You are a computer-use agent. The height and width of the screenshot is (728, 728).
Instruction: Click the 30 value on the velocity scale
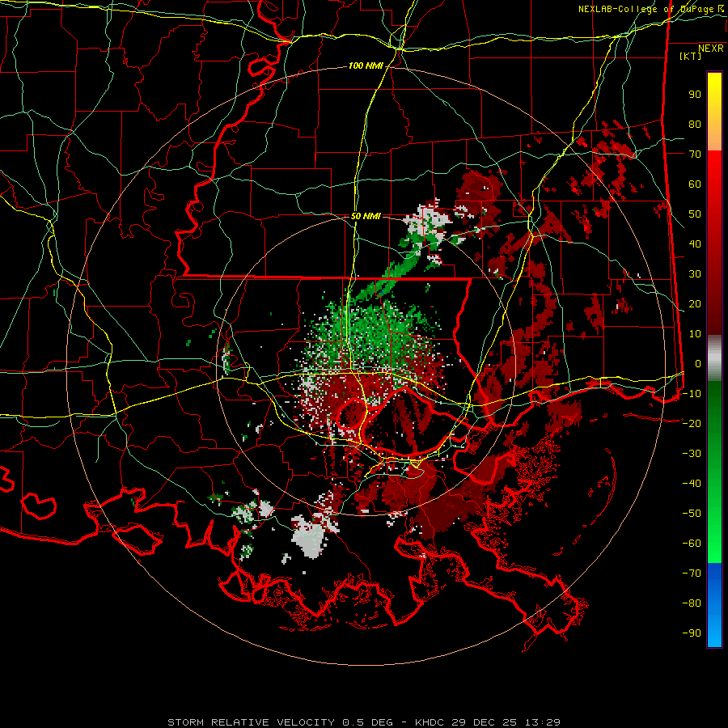click(x=695, y=274)
